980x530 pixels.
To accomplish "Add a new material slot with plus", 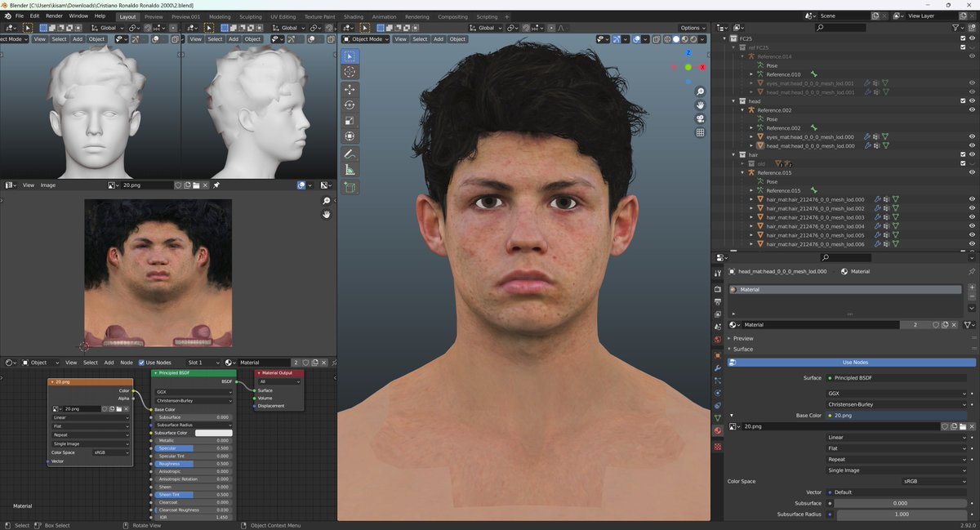I will click(x=972, y=289).
